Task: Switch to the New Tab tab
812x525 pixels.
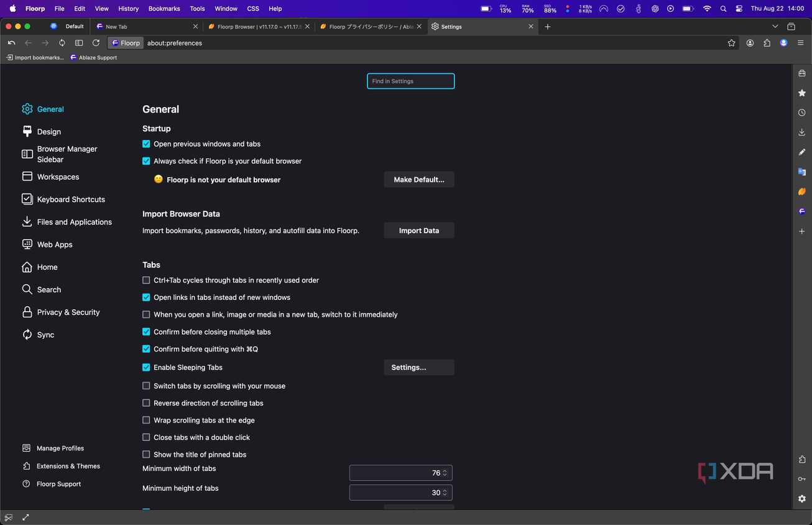Action: tap(146, 27)
